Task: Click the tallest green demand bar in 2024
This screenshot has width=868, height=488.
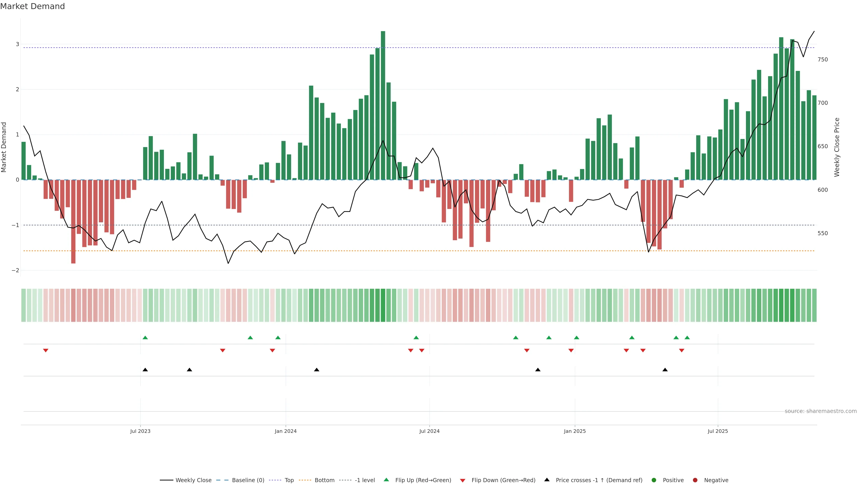Action: [x=383, y=101]
